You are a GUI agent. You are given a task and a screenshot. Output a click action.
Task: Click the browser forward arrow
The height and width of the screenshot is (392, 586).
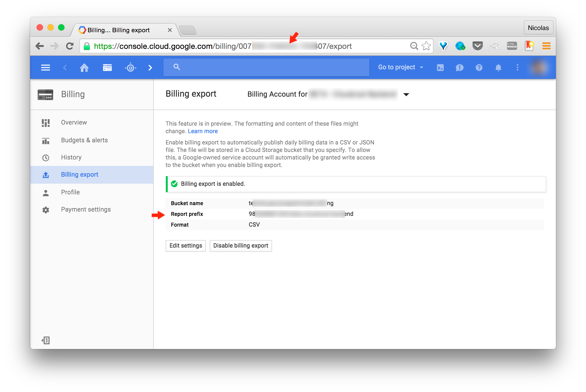pyautogui.click(x=55, y=46)
